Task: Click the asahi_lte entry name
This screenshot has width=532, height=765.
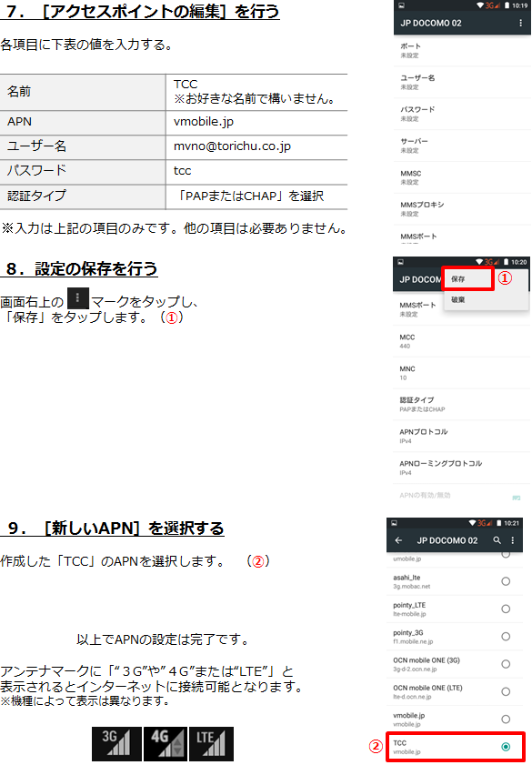Action: point(407,578)
